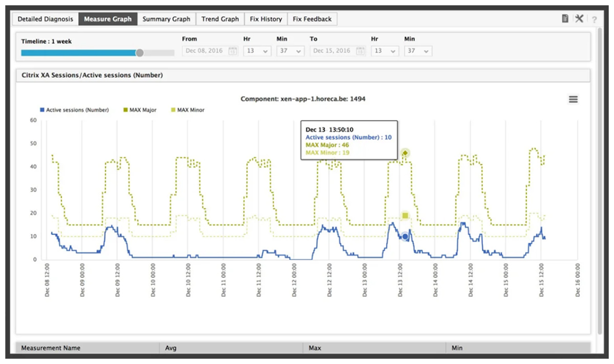The height and width of the screenshot is (364, 614).
Task: Select the Measure Graph tab
Action: [108, 19]
